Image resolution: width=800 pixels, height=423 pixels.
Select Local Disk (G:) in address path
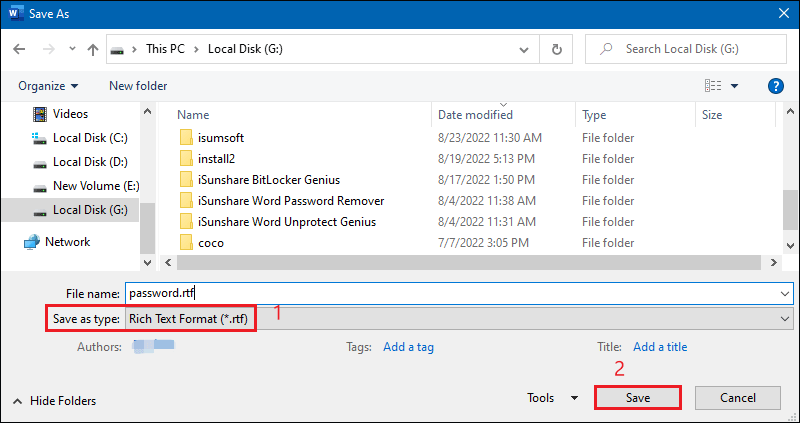(x=245, y=49)
